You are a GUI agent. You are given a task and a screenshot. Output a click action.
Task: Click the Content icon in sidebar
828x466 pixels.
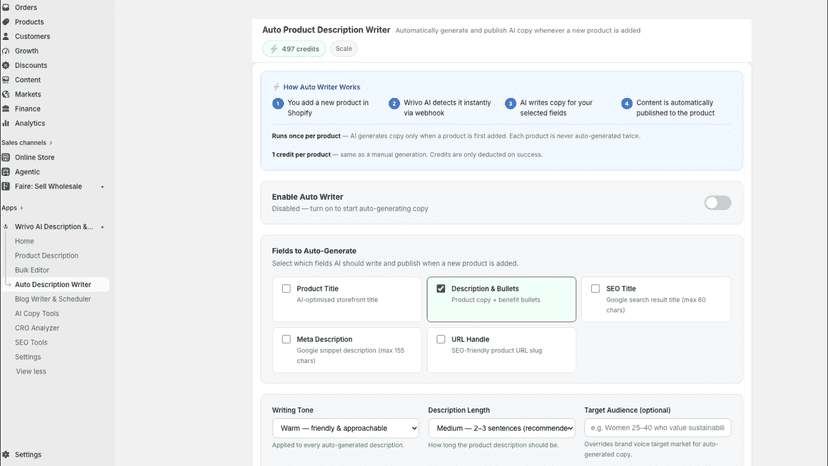coord(6,80)
